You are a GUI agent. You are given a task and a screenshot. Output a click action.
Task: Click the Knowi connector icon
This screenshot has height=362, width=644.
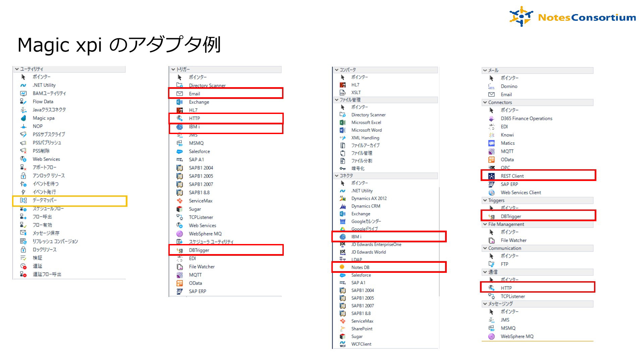[x=491, y=135]
